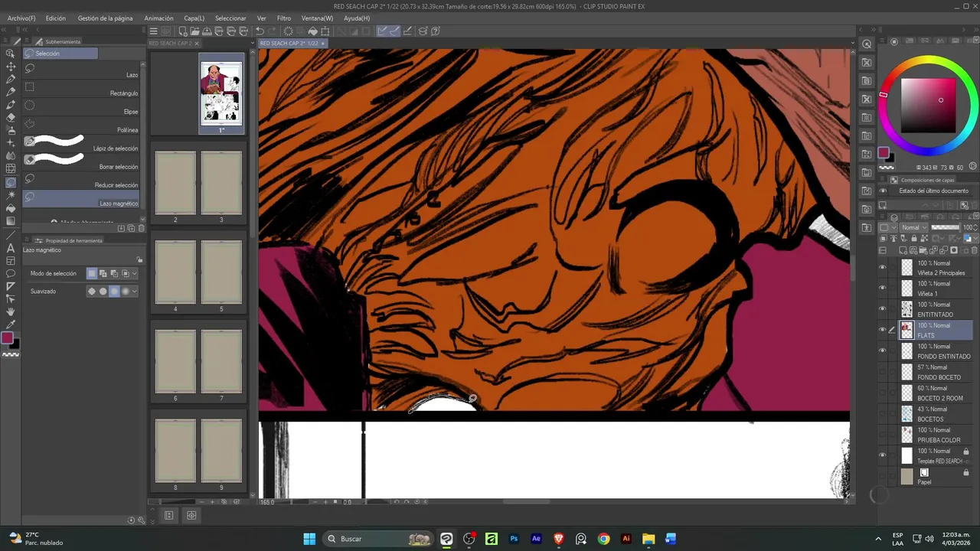This screenshot has height=551, width=980.
Task: Open Photoshop from the taskbar
Action: (514, 539)
